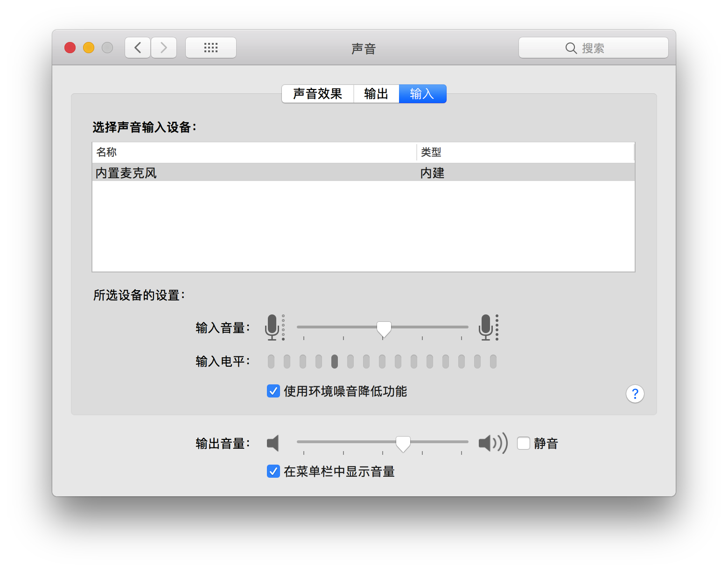This screenshot has height=571, width=728.
Task: Click the 输入音量 slider thumb
Action: (384, 329)
